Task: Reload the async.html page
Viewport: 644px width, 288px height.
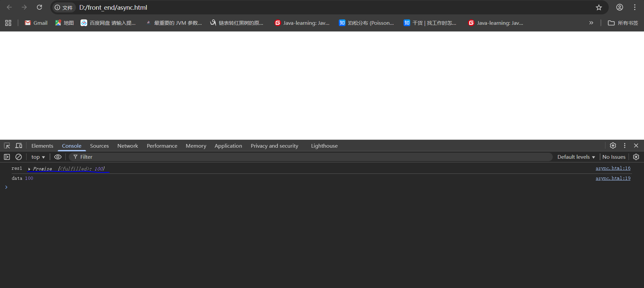Action: coord(39,7)
